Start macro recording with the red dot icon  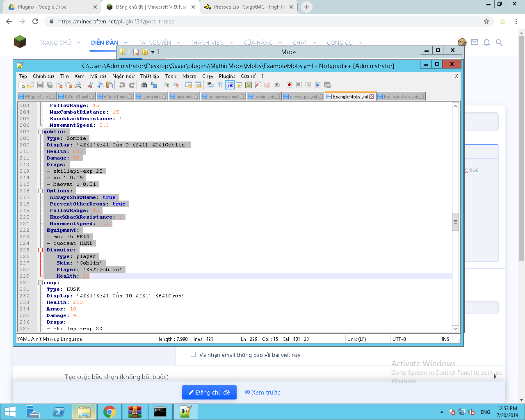pos(289,85)
